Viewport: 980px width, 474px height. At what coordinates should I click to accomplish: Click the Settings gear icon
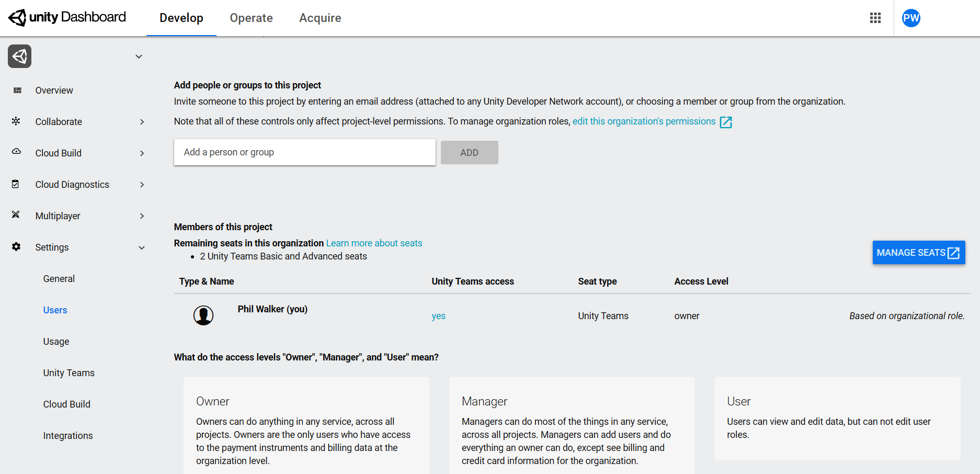click(16, 246)
